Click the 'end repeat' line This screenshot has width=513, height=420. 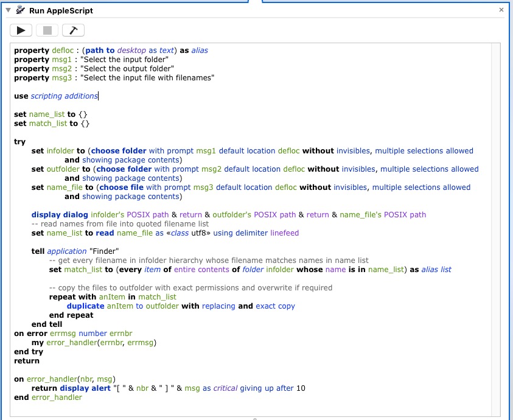[x=71, y=315]
